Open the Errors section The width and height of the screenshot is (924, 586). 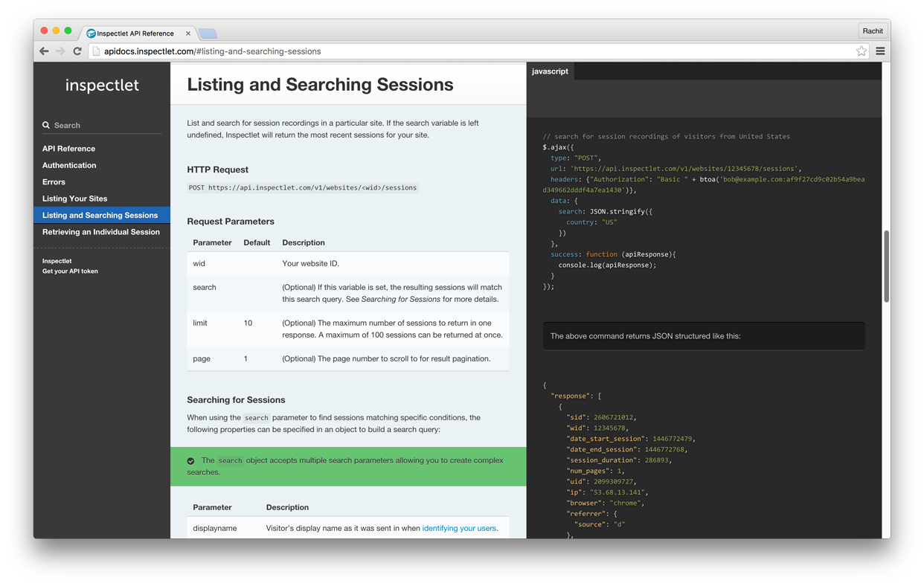pos(54,181)
